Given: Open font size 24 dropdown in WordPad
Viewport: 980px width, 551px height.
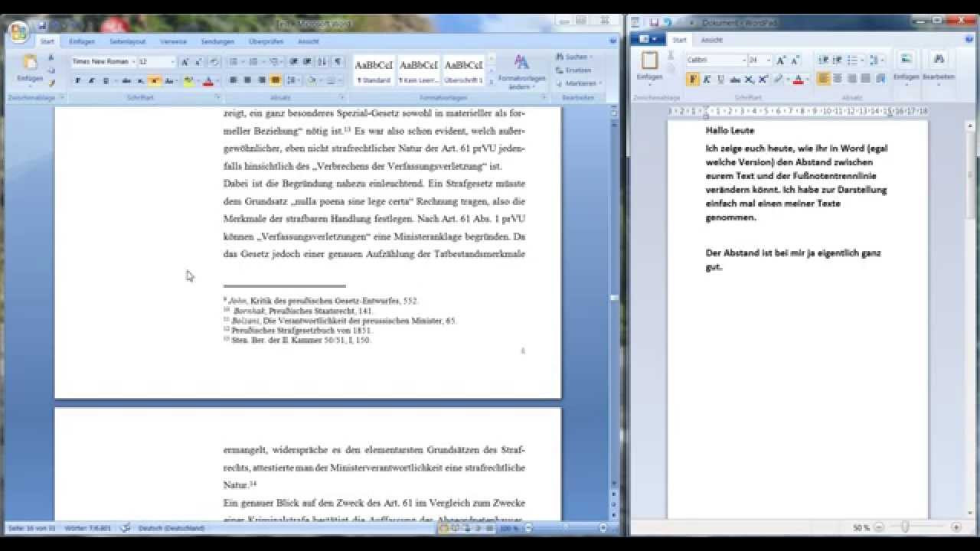Looking at the screenshot, I should click(x=769, y=60).
